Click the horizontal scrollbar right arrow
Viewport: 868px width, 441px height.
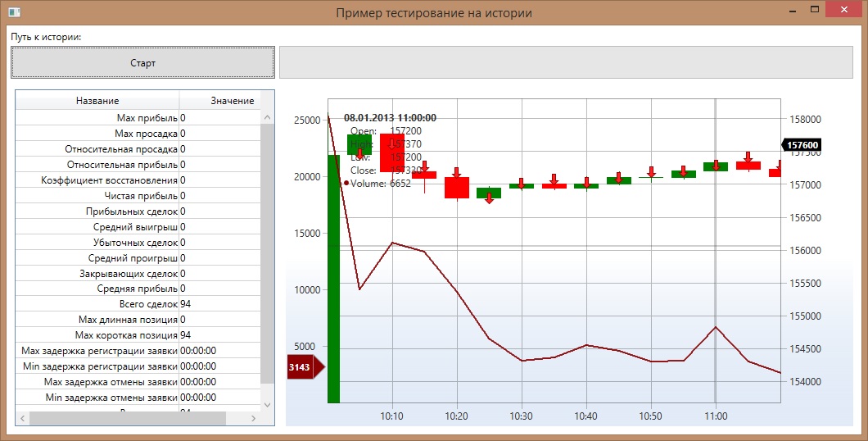253,418
